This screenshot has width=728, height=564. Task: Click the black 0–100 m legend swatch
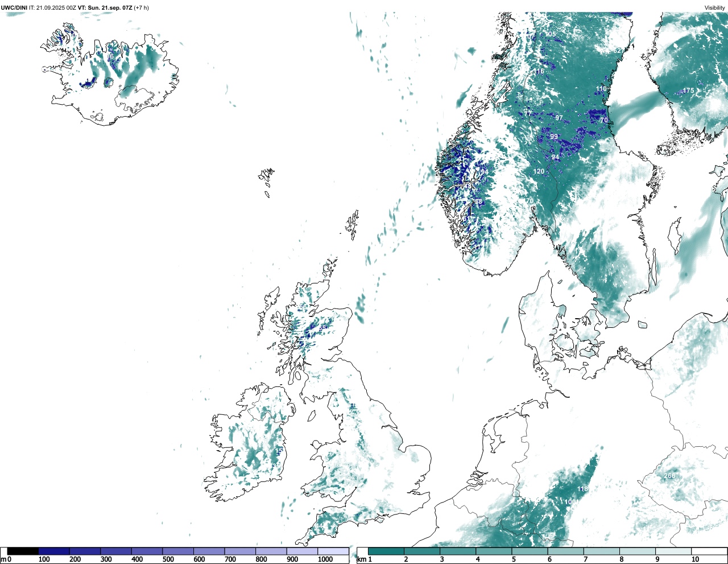[x=23, y=551]
